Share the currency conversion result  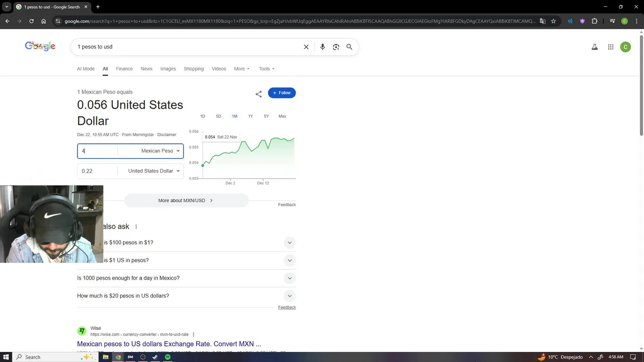(259, 94)
